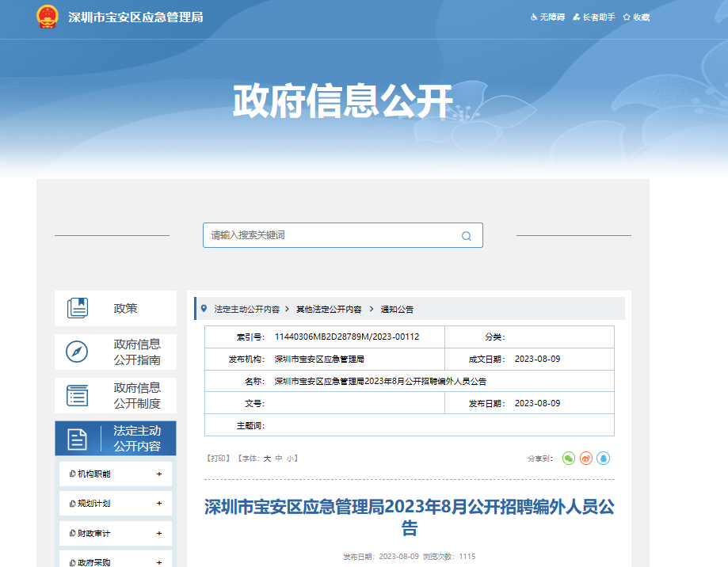This screenshot has width=728, height=567.
Task: Set font size to 大
Action: [267, 459]
